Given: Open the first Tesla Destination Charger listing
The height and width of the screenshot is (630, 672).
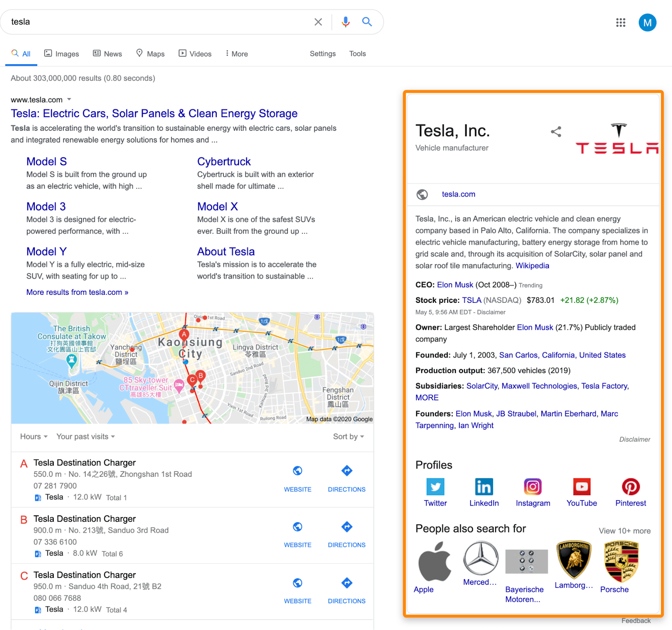Looking at the screenshot, I should tap(84, 463).
